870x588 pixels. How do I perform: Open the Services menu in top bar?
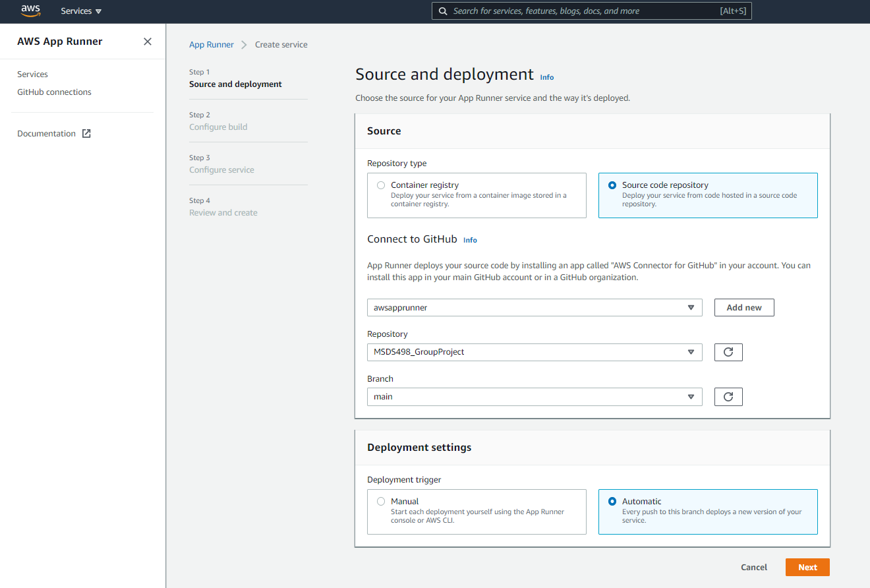tap(81, 11)
